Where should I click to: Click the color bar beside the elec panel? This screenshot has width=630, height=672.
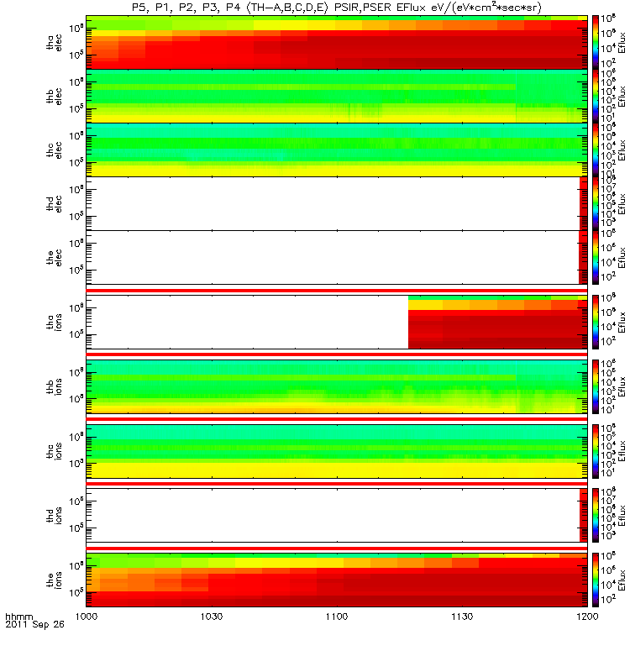pyautogui.click(x=596, y=258)
